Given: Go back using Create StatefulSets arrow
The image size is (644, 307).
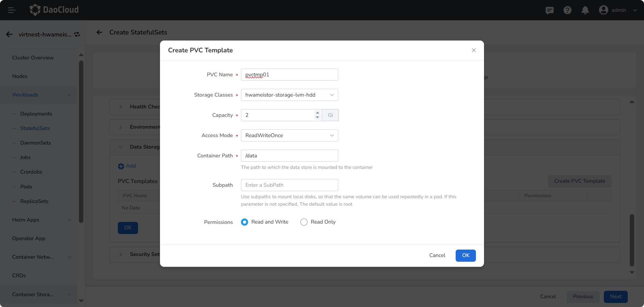Looking at the screenshot, I should point(99,32).
